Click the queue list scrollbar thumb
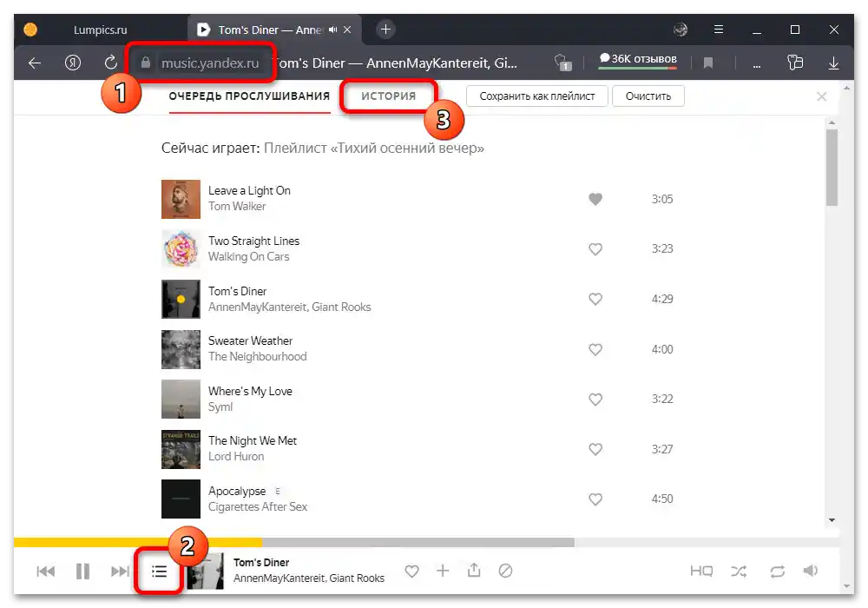Viewport: 868px width, 608px height. click(832, 168)
